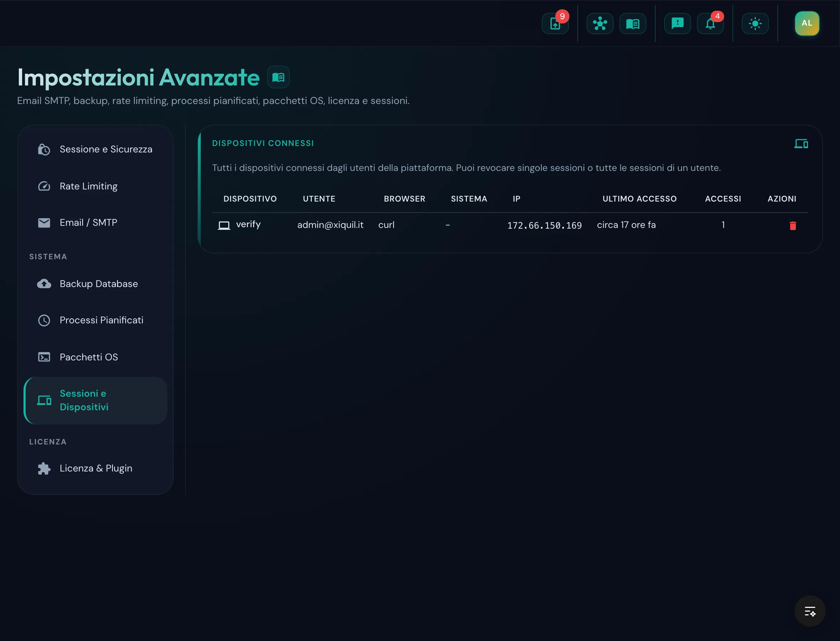Viewport: 840px width, 641px height.
Task: Open Pacchetti OS section
Action: tap(95, 357)
